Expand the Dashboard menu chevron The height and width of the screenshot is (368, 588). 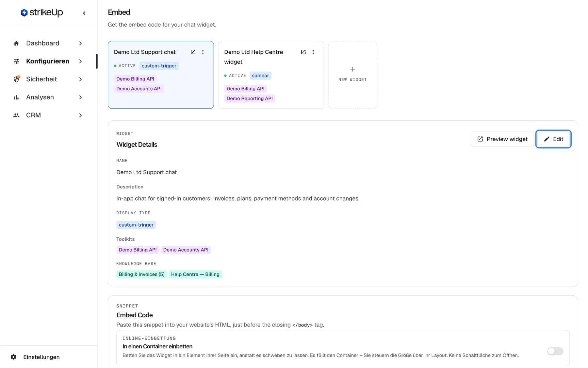[80, 43]
